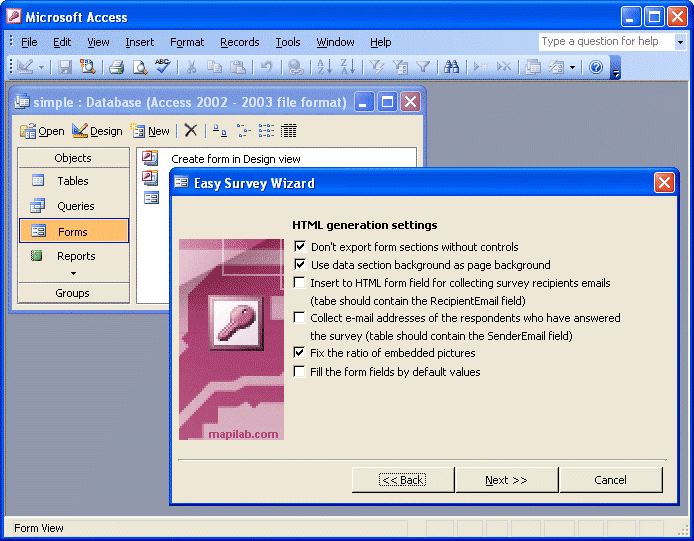694x541 pixels.
Task: Toggle Fix the ratio of embedded pictures
Action: (300, 353)
